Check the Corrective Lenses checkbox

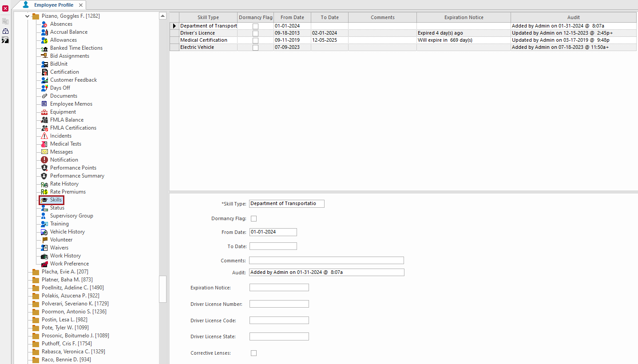254,352
